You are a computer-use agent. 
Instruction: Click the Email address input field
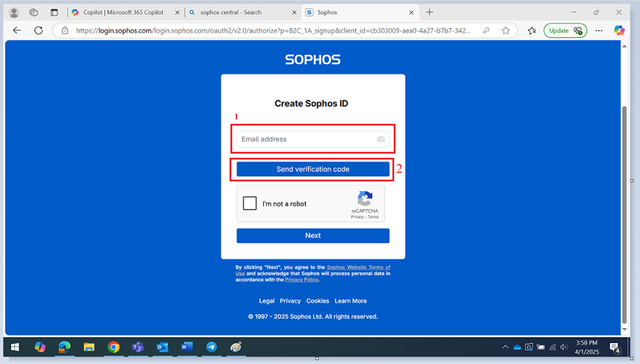click(x=305, y=139)
